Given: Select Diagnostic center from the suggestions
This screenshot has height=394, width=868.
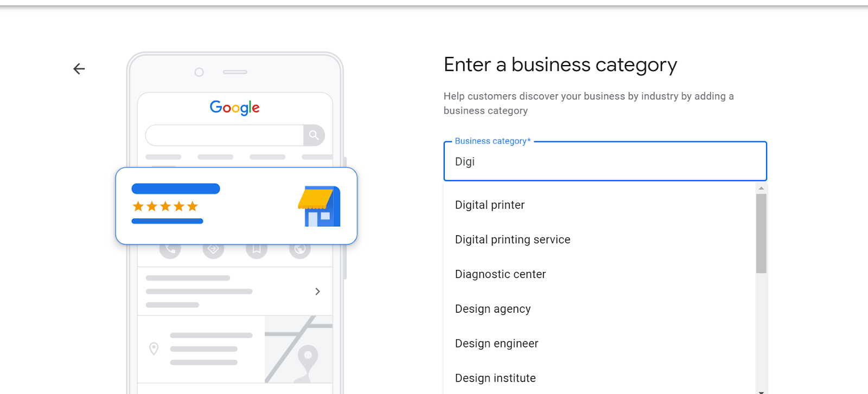Looking at the screenshot, I should 500,274.
